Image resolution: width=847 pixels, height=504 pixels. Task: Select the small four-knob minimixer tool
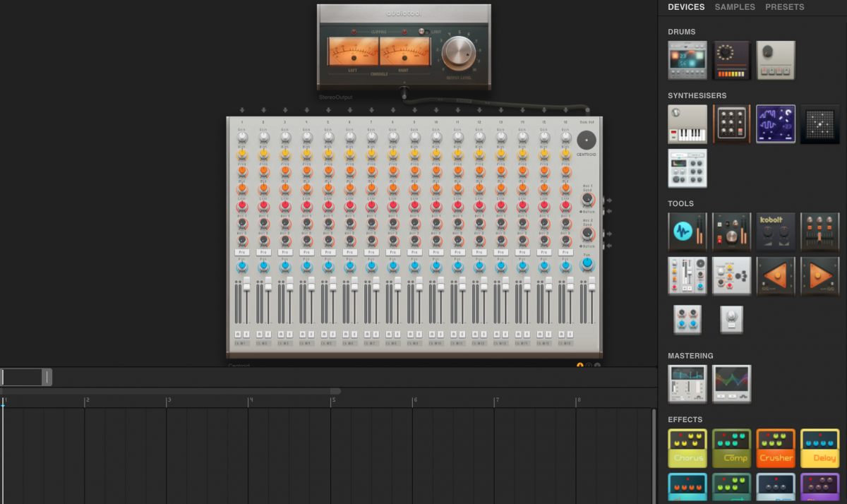coord(687,319)
